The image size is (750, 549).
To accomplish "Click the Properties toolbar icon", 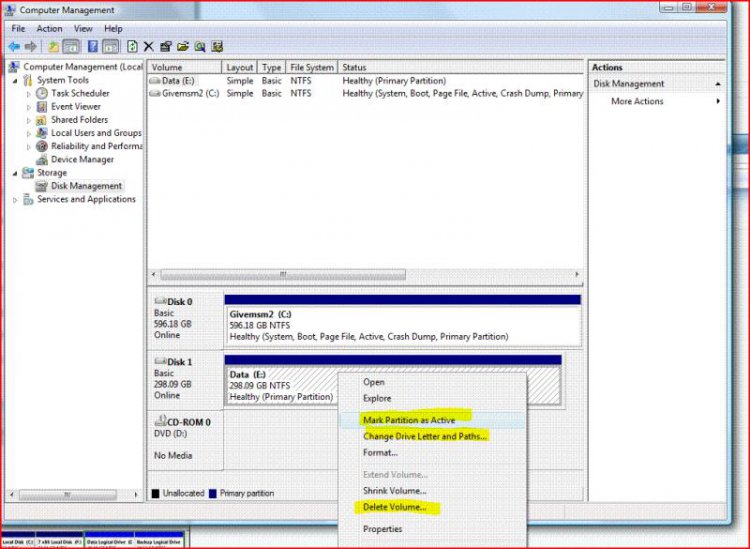I will [x=166, y=46].
